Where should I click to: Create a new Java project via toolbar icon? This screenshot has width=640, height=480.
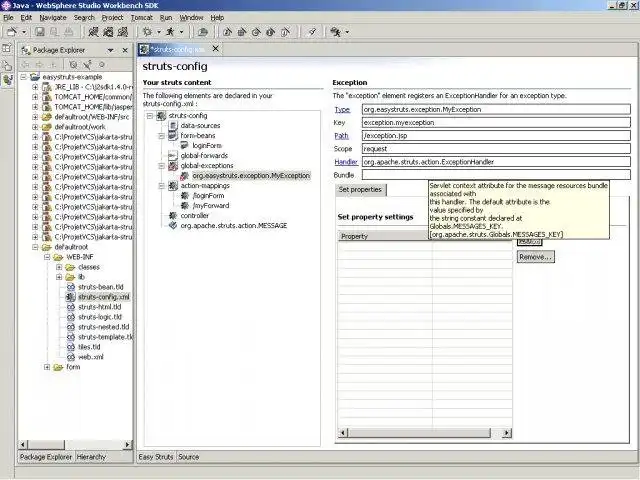click(x=227, y=32)
